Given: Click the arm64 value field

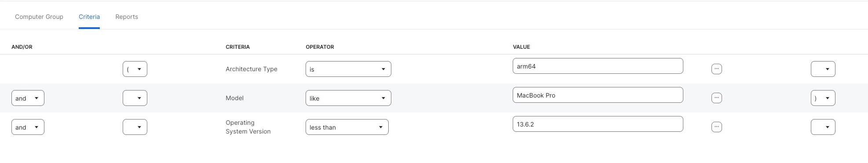Looking at the screenshot, I should coord(598,66).
